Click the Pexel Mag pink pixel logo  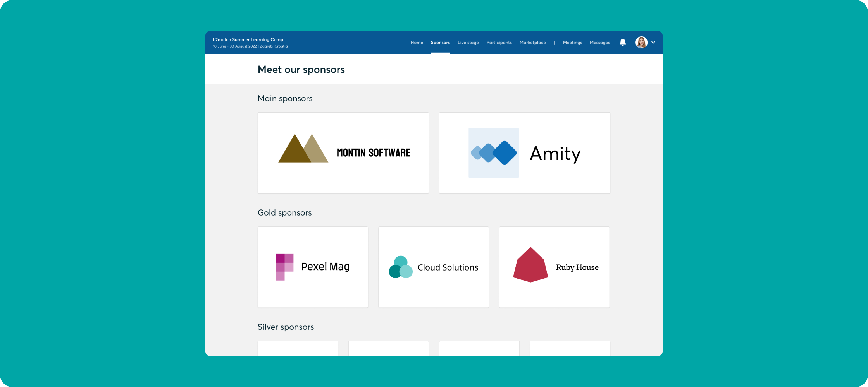(284, 267)
